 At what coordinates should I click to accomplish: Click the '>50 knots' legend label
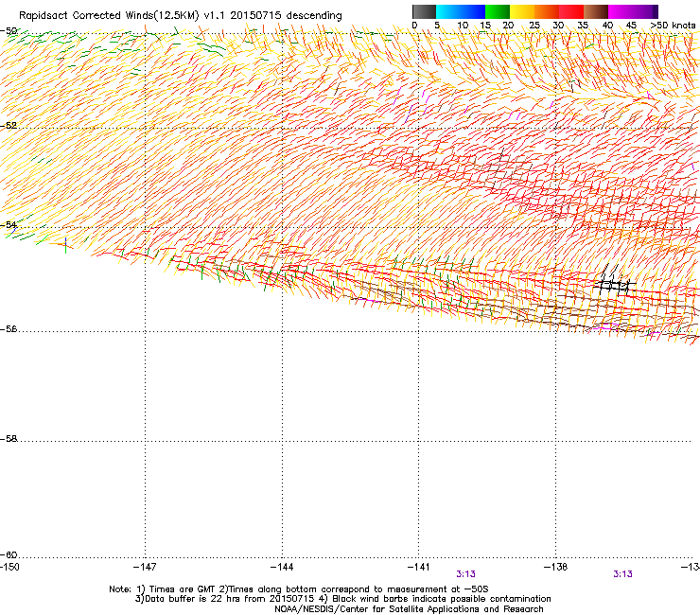pyautogui.click(x=673, y=26)
